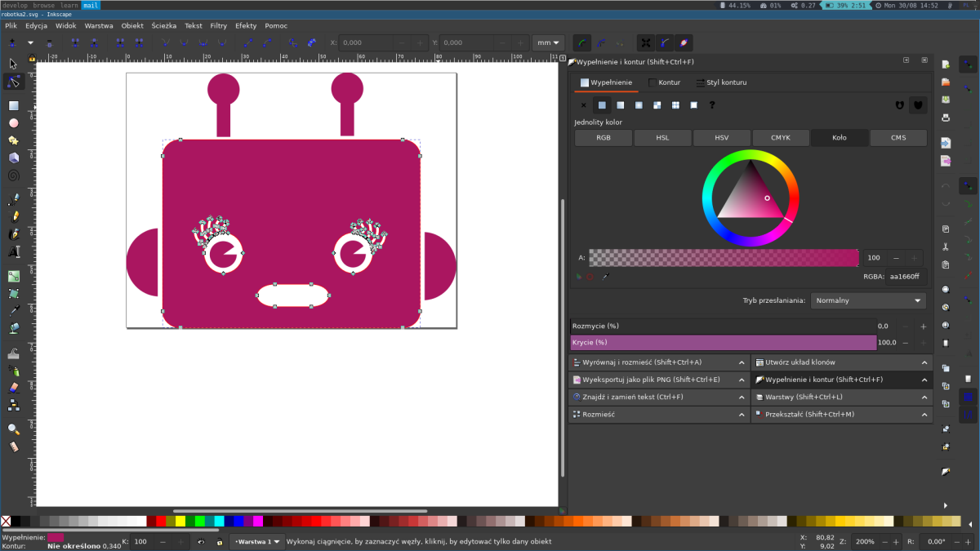
Task: Open the Tryb przesłaniania Normalny dropdown
Action: pos(868,300)
